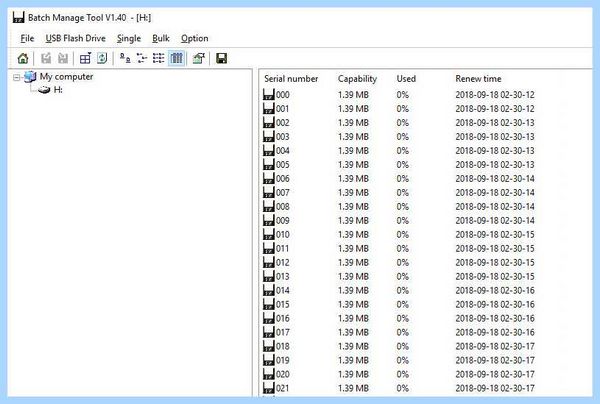Click the black floppy save icon
Screen dimensions: 600x404
click(222, 59)
